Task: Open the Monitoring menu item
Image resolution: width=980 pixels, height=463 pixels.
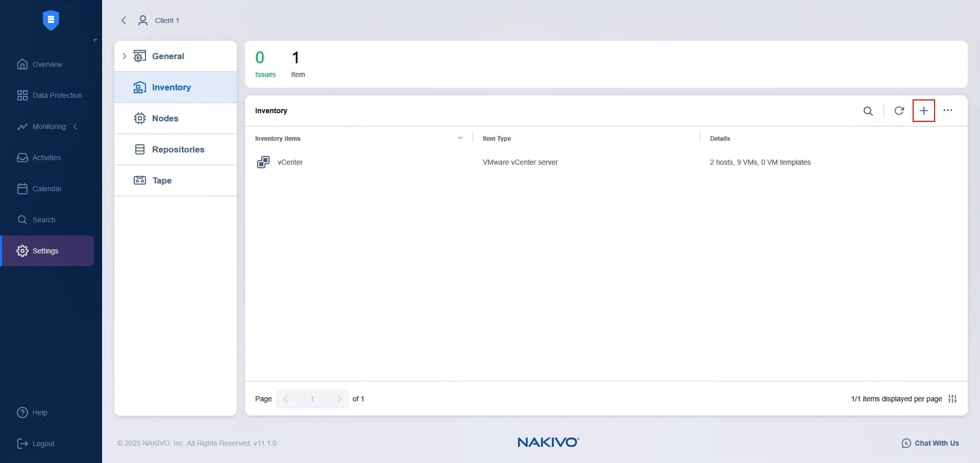Action: click(41, 126)
